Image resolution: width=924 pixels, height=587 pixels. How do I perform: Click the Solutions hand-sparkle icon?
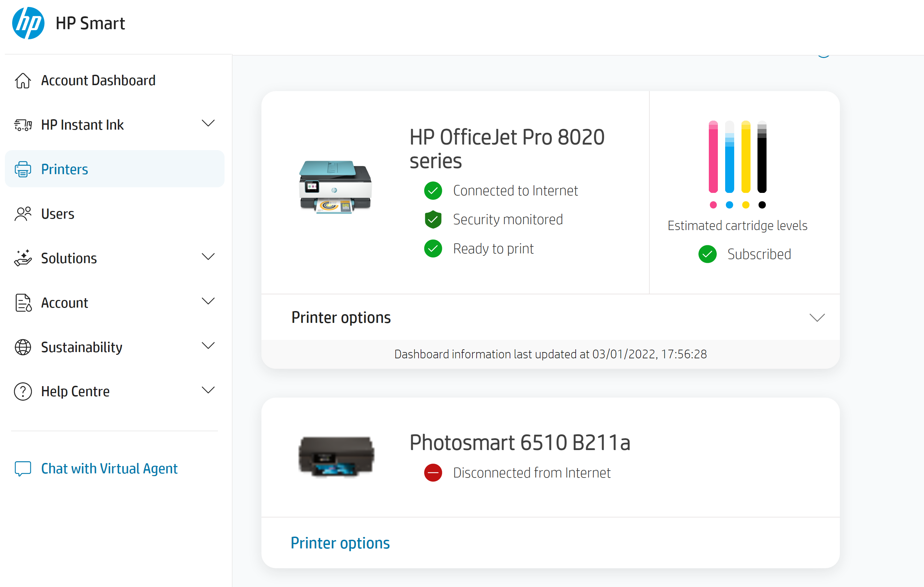tap(23, 258)
